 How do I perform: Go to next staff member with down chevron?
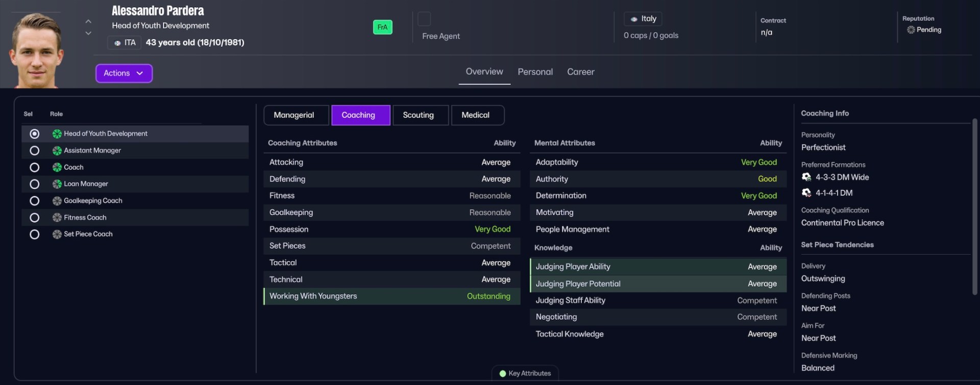coord(88,34)
